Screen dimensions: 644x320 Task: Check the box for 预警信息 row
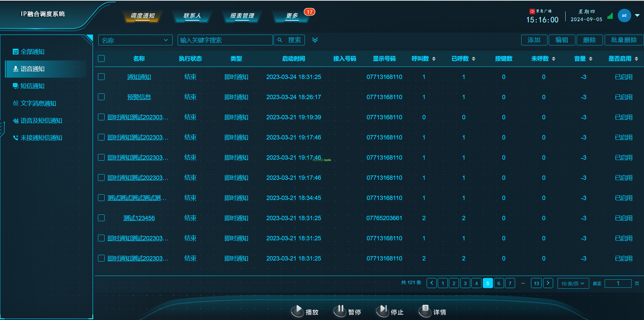tap(101, 97)
